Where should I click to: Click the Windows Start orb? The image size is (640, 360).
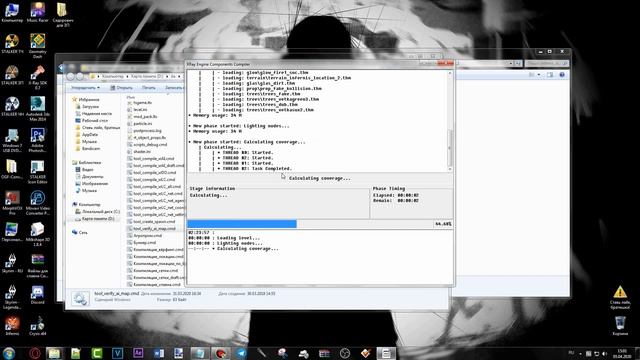9,353
